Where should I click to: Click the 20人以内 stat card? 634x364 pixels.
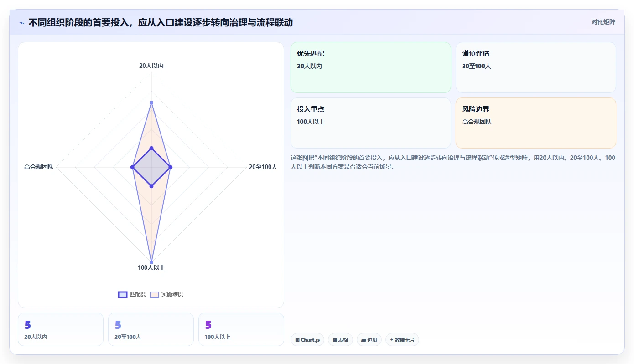pyautogui.click(x=61, y=329)
